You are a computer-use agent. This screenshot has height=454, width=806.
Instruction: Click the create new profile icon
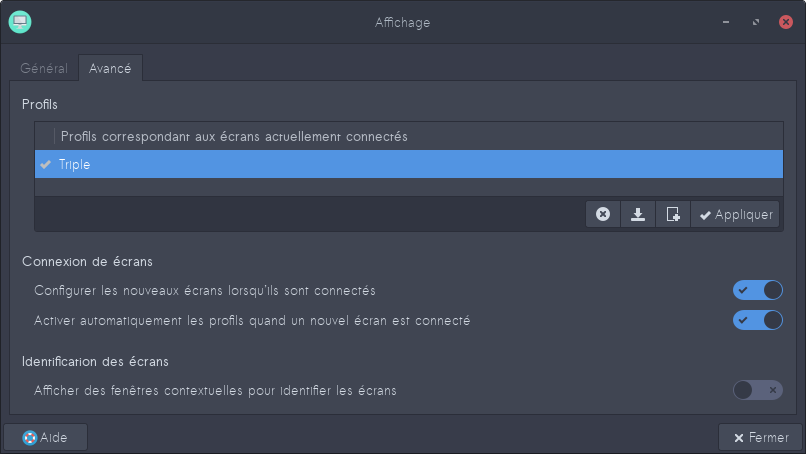(x=673, y=214)
